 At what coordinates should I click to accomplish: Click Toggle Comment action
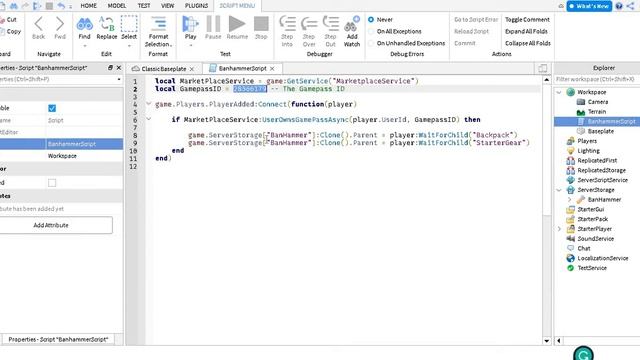pyautogui.click(x=527, y=20)
